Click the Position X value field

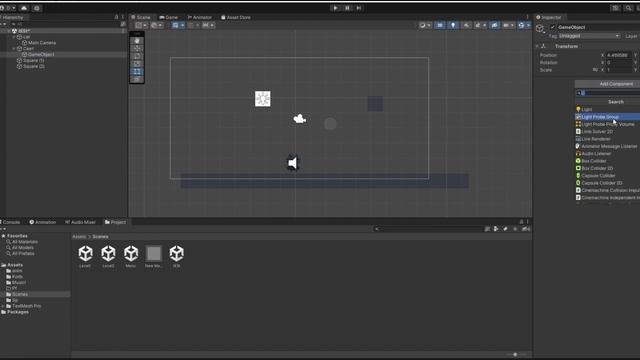click(x=619, y=55)
